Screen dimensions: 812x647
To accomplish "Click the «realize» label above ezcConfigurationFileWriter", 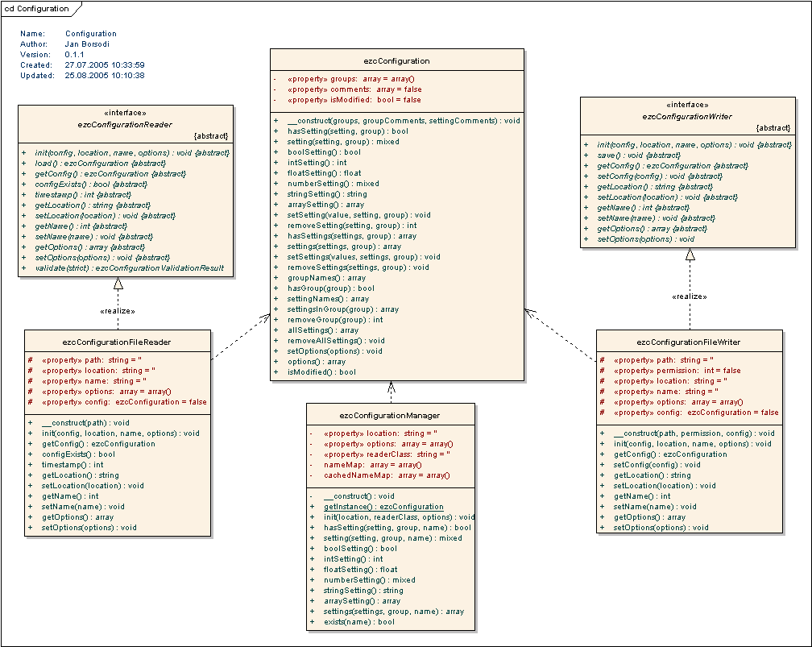I will [x=689, y=297].
